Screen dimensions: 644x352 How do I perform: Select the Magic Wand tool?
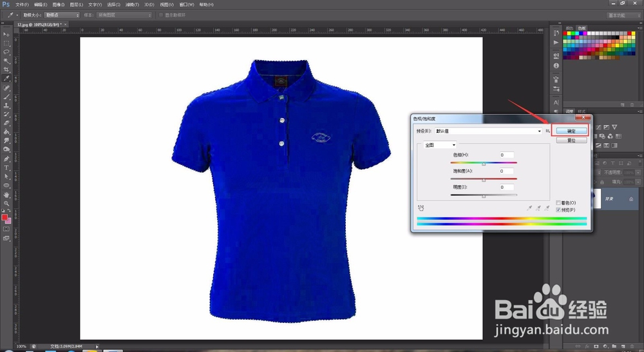(6, 61)
